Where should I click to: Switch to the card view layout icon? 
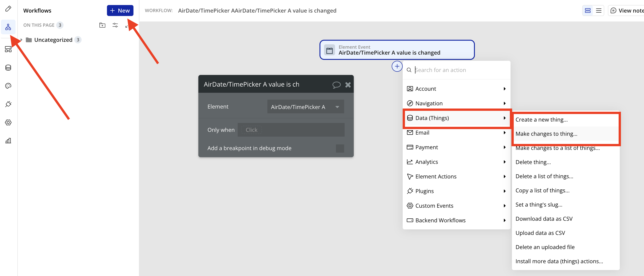click(588, 11)
